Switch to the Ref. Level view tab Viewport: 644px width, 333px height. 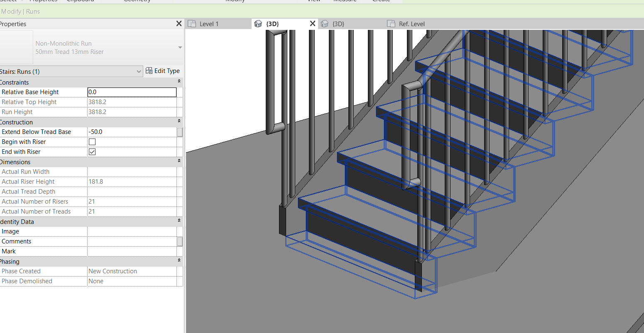coord(411,24)
